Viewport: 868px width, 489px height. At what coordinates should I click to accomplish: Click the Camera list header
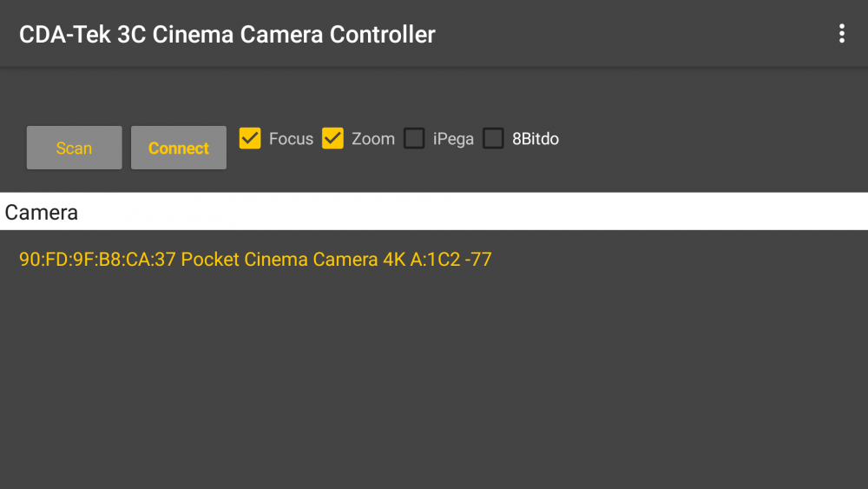(42, 212)
